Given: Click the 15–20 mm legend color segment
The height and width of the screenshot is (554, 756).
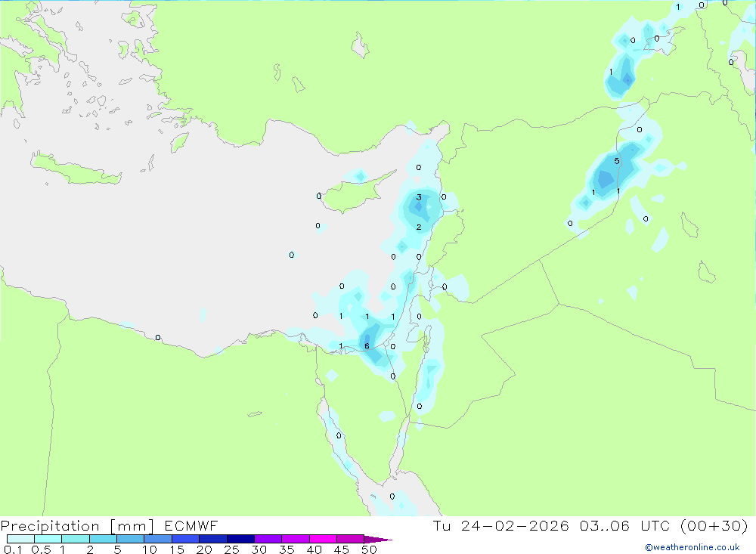Looking at the screenshot, I should [186, 539].
